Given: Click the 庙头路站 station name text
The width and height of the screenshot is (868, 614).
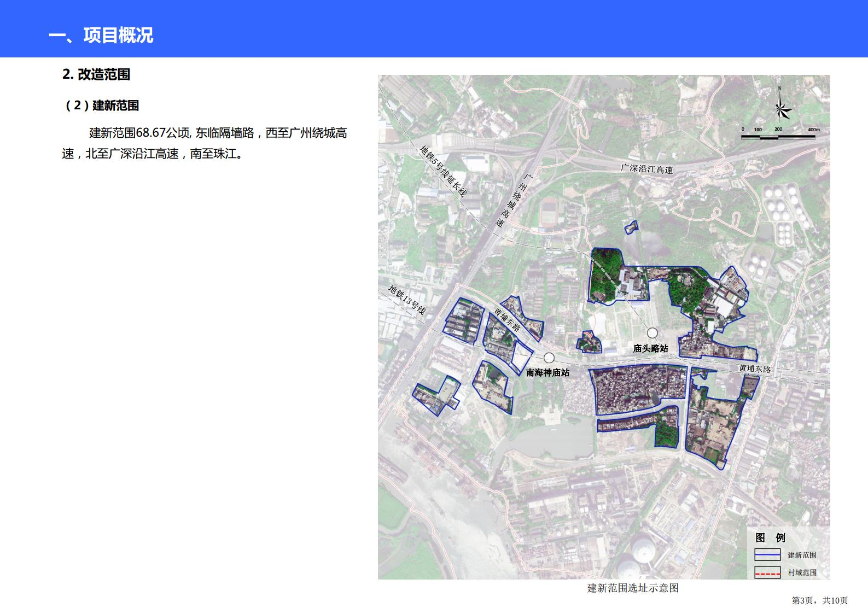Looking at the screenshot, I should 650,348.
